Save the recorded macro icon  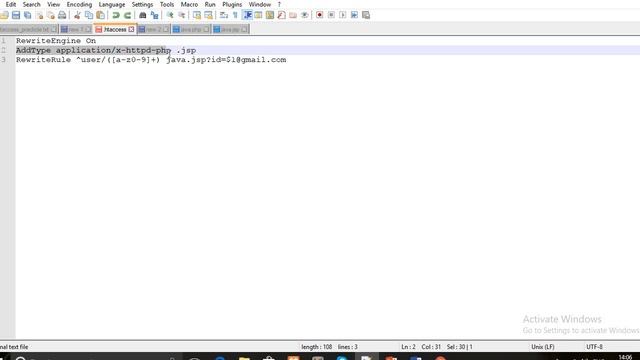(366, 15)
